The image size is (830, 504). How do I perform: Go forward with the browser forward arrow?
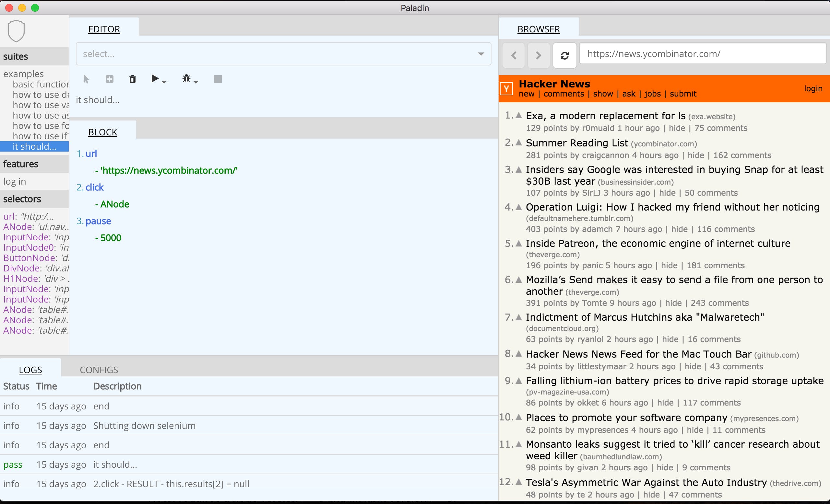(538, 55)
